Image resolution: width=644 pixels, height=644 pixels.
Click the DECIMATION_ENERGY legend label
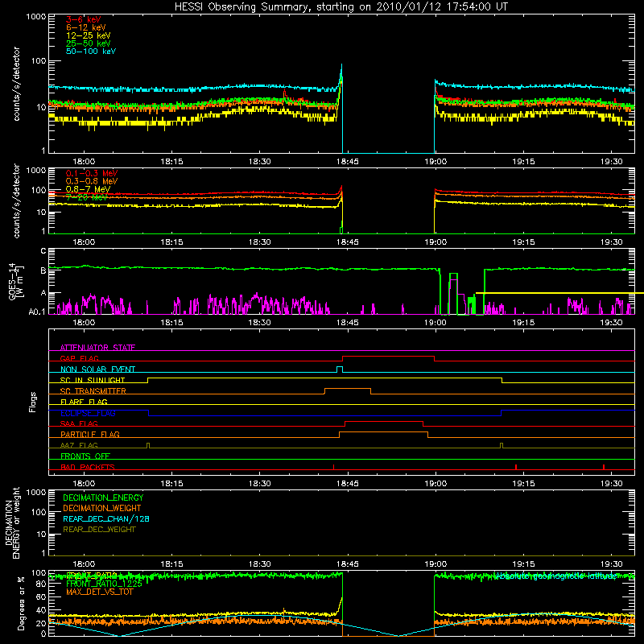coord(103,497)
